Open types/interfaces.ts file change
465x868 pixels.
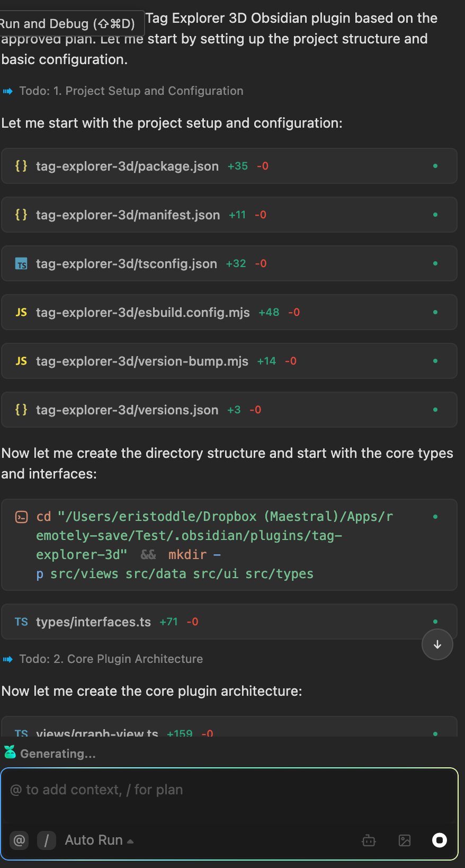coord(93,622)
